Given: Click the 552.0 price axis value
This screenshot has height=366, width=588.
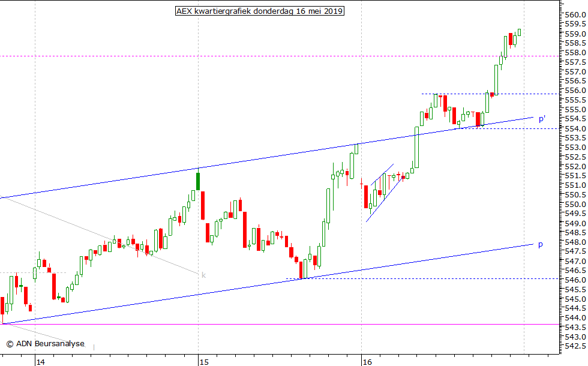Looking at the screenshot, I should pyautogui.click(x=575, y=167).
